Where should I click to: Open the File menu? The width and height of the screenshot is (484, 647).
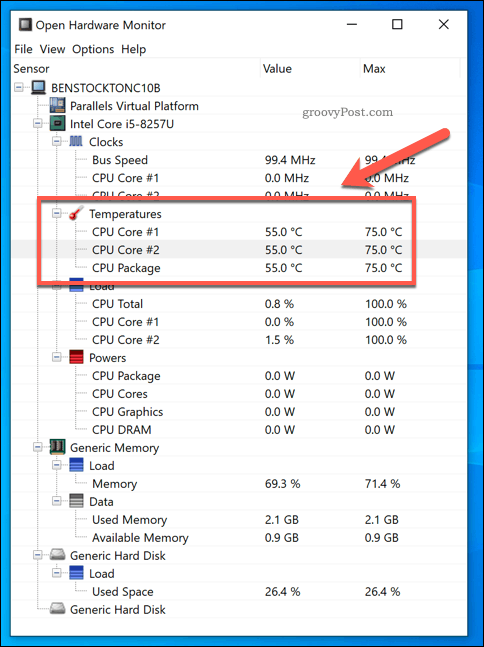click(x=23, y=49)
